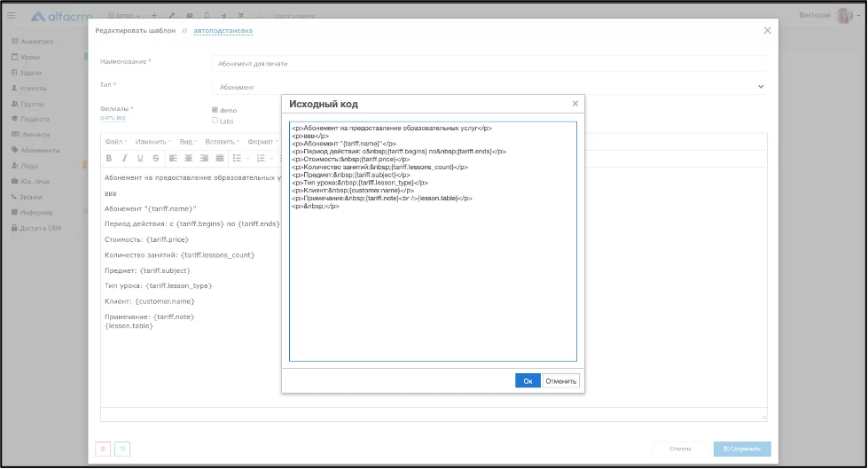
Task: Open the Изменить editor menu
Action: [x=152, y=142]
